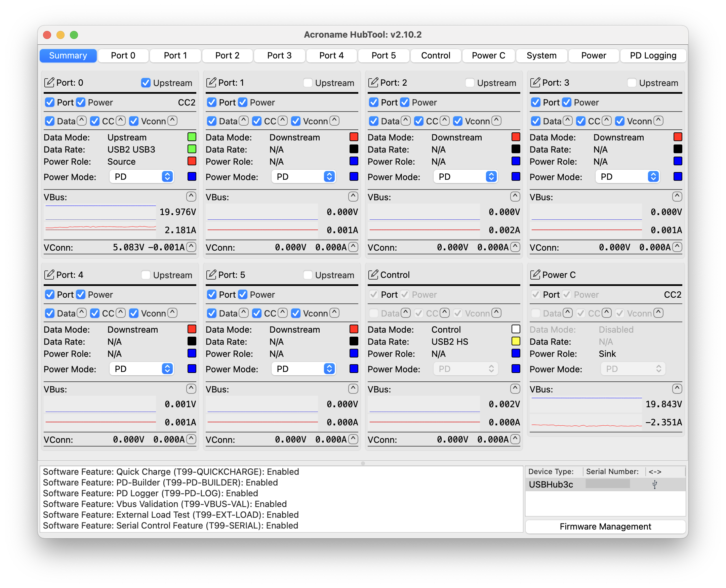The image size is (726, 588).
Task: Uncheck the Upstream checkbox for Port 0
Action: 146,83
